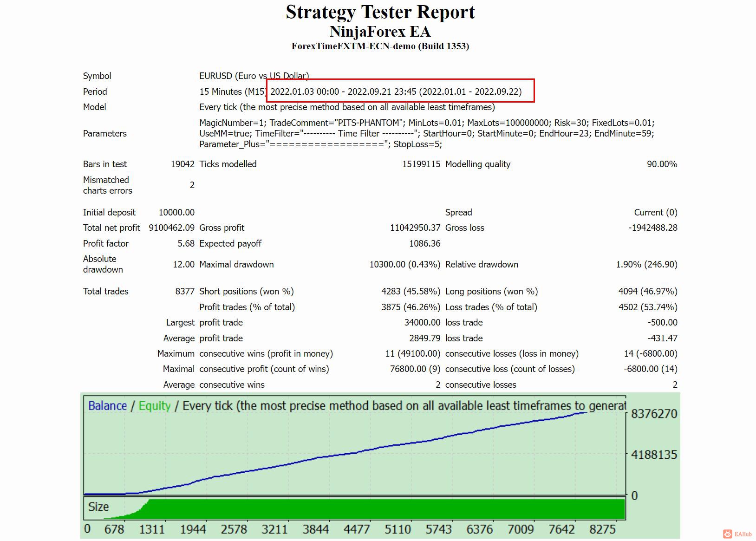Screen dimensions: 756x541
Task: Click the green "Equity" chart legend label
Action: point(155,406)
